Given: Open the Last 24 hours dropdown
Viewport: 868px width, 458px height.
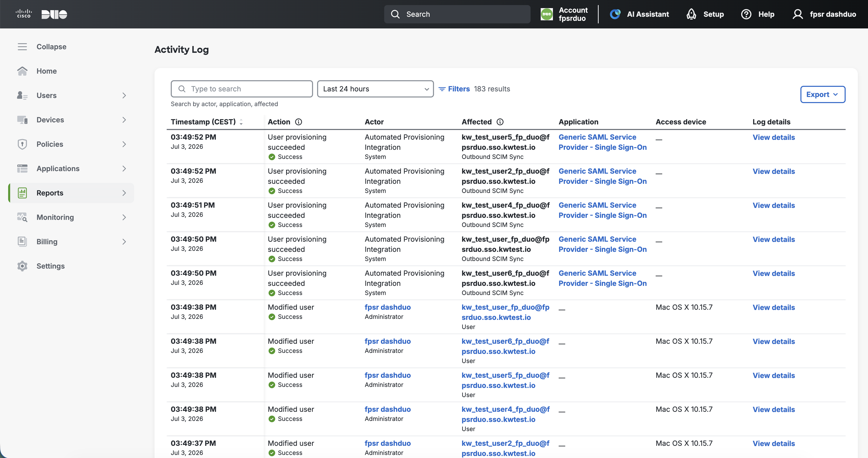Looking at the screenshot, I should coord(375,89).
